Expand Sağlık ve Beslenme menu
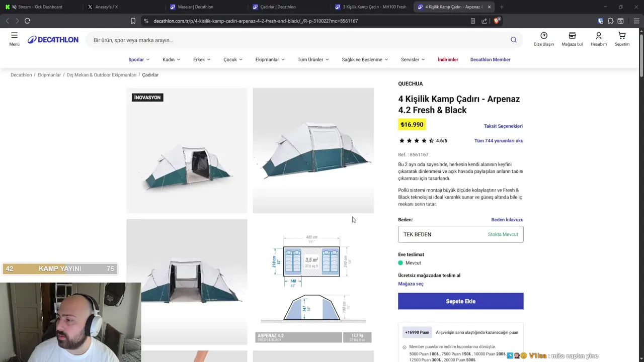This screenshot has width=644, height=362. tap(365, 59)
